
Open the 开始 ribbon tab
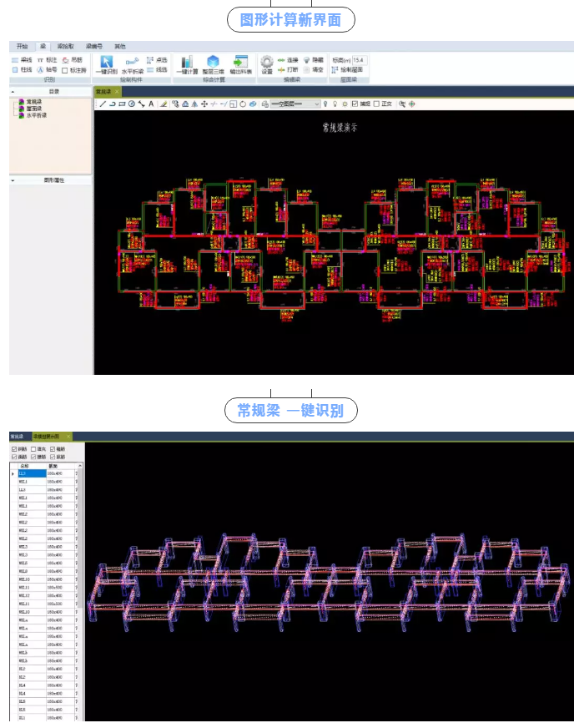(x=22, y=46)
